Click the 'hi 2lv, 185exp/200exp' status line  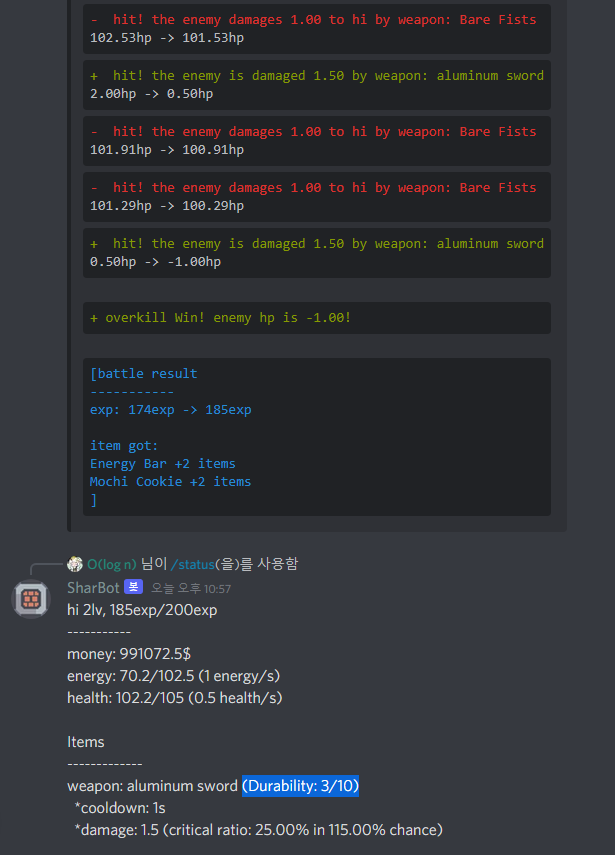click(x=142, y=610)
